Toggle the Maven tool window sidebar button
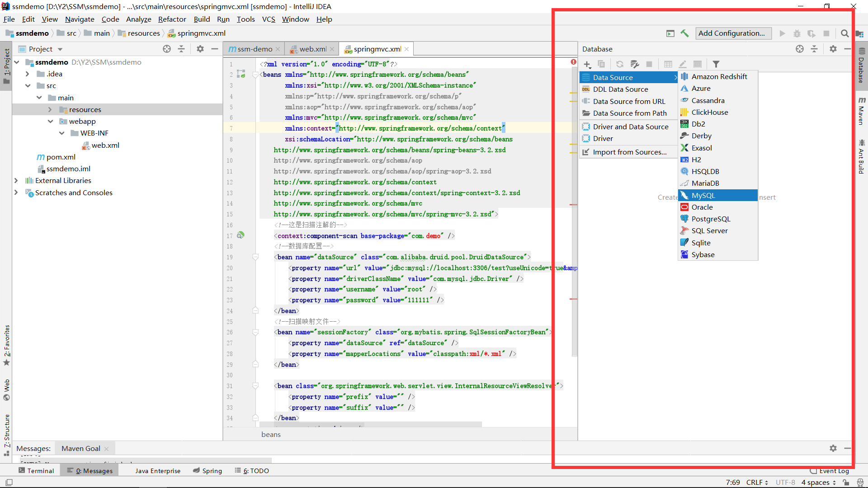This screenshot has height=488, width=868. pos(862,111)
